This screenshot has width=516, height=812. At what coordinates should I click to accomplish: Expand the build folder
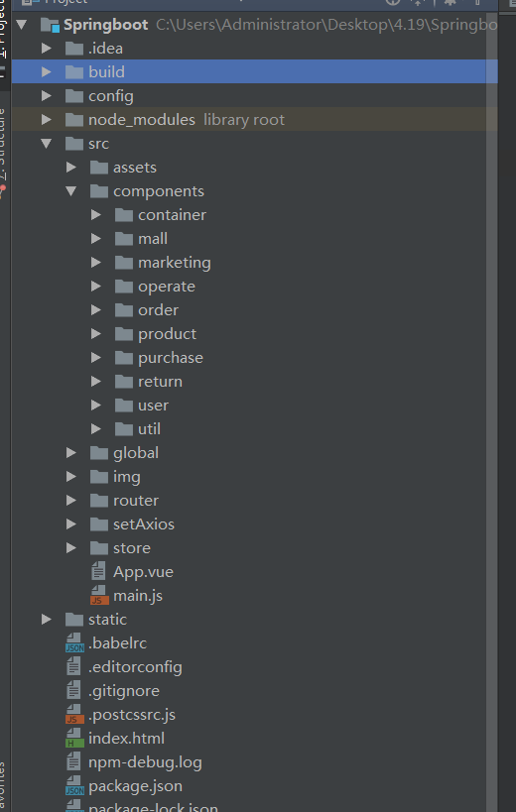pos(47,72)
